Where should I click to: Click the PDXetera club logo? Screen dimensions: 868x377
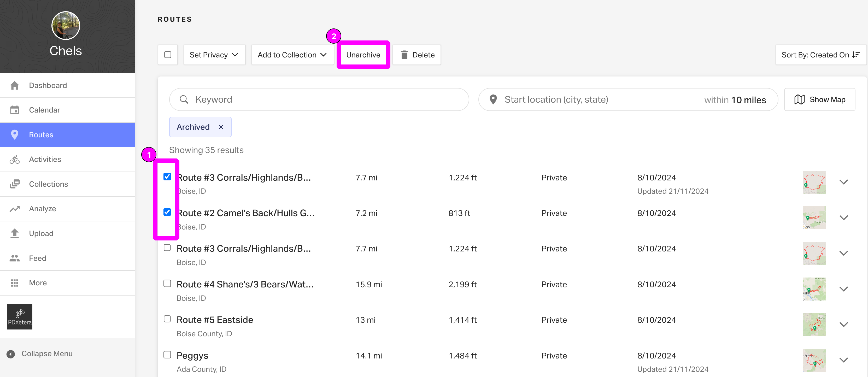coord(20,317)
